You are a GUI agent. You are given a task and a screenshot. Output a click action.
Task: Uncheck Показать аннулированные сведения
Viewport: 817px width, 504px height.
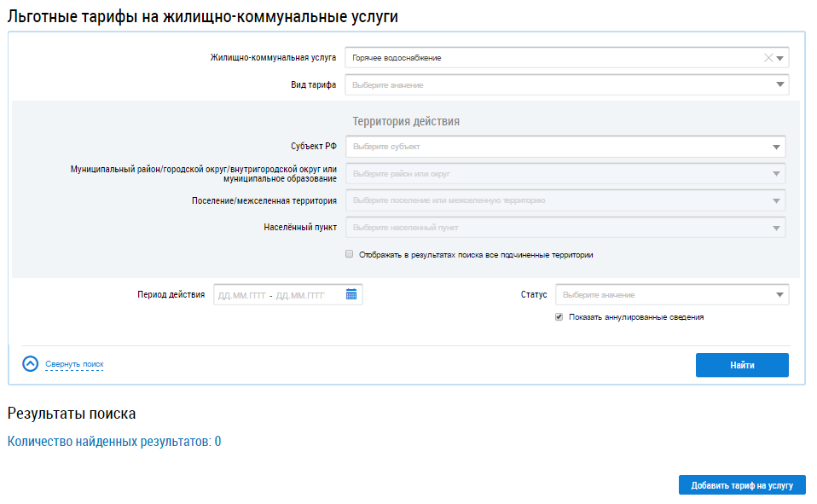[x=559, y=316]
